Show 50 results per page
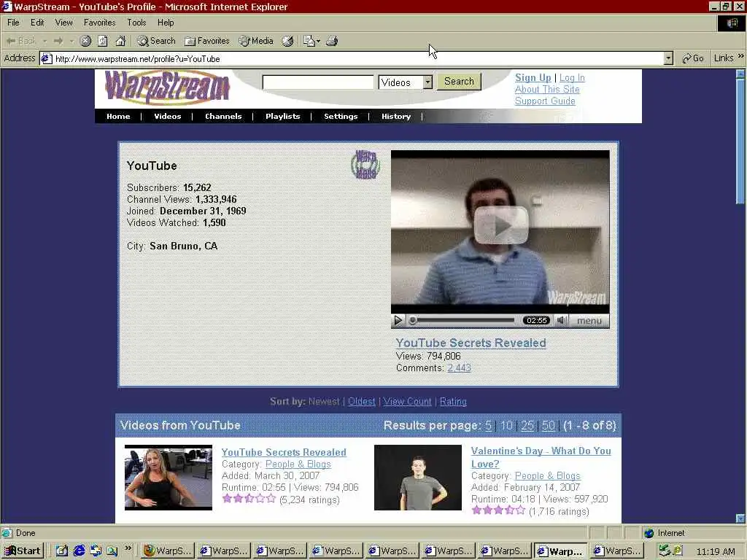This screenshot has width=747, height=560. tap(549, 425)
